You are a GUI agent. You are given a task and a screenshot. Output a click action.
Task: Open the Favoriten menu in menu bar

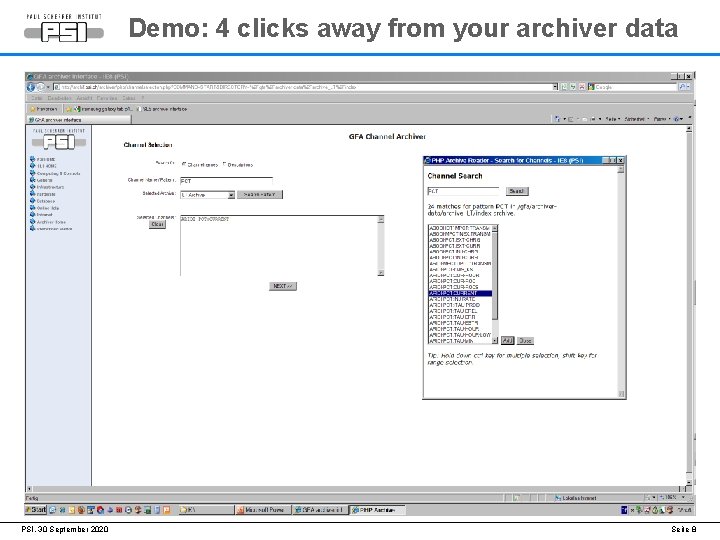tap(107, 98)
